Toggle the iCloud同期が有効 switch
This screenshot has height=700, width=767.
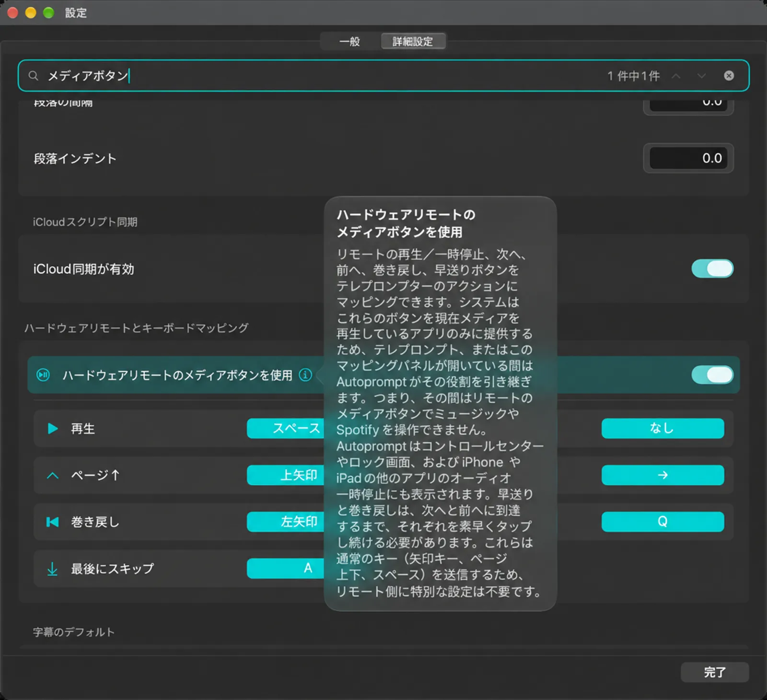click(x=712, y=269)
